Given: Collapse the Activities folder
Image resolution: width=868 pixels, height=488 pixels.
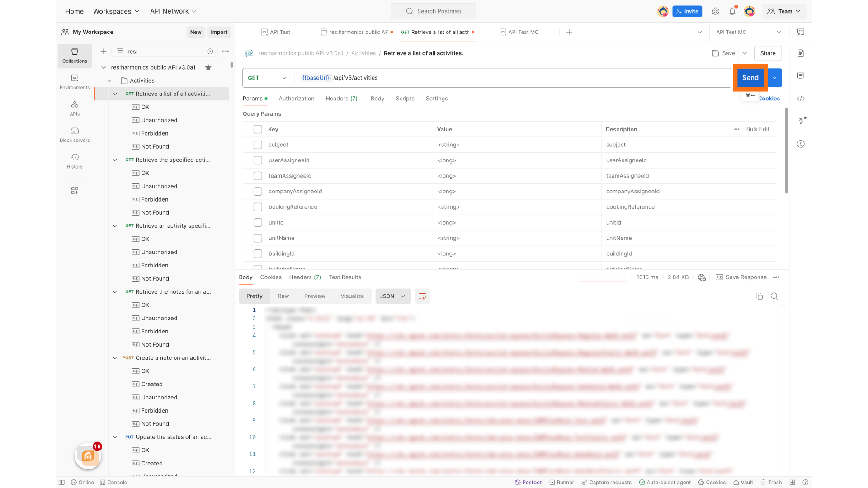Looking at the screenshot, I should click(x=109, y=80).
